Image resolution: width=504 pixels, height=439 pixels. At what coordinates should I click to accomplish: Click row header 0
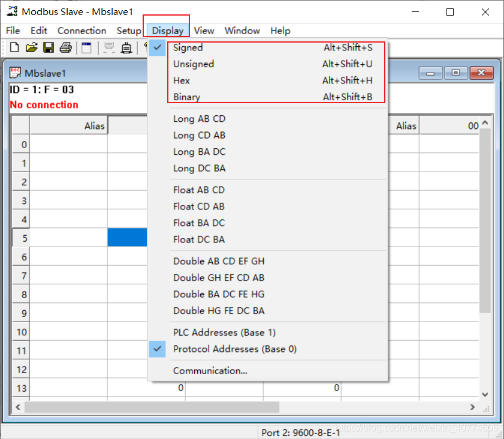(21, 145)
